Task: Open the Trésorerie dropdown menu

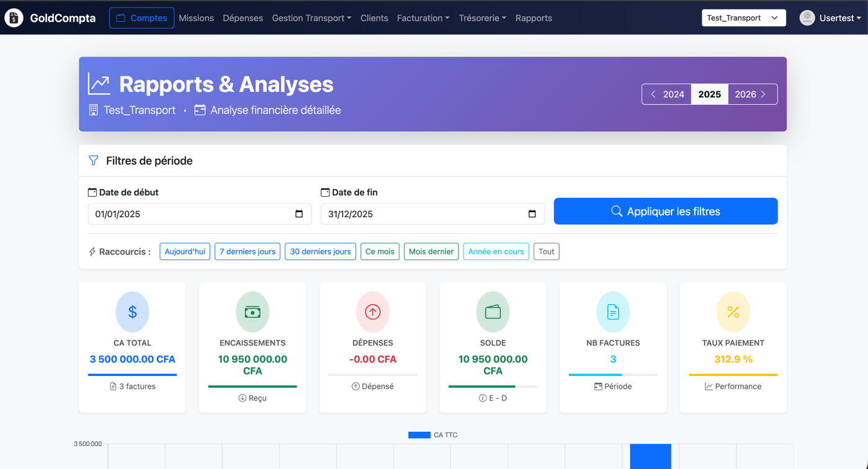Action: [482, 18]
